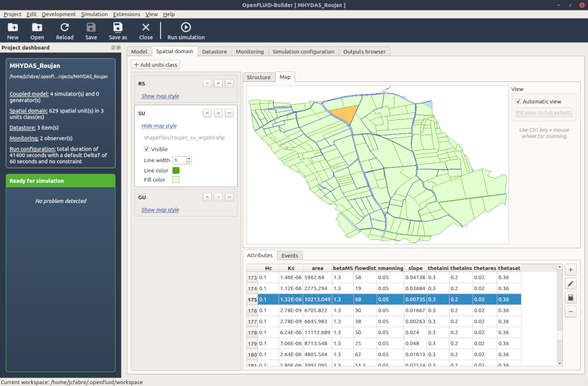Remove the SU units class with minus button
The image size is (588, 386).
[228, 113]
